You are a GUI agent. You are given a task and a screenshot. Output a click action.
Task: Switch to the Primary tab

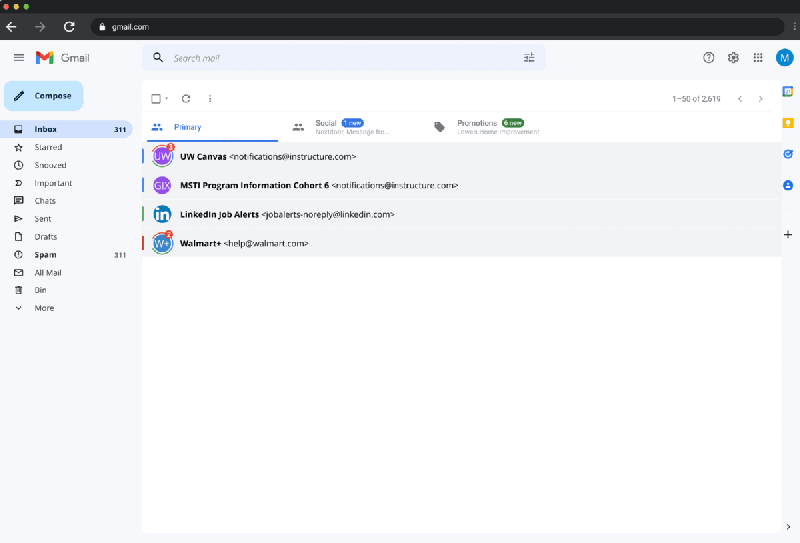tap(212, 127)
